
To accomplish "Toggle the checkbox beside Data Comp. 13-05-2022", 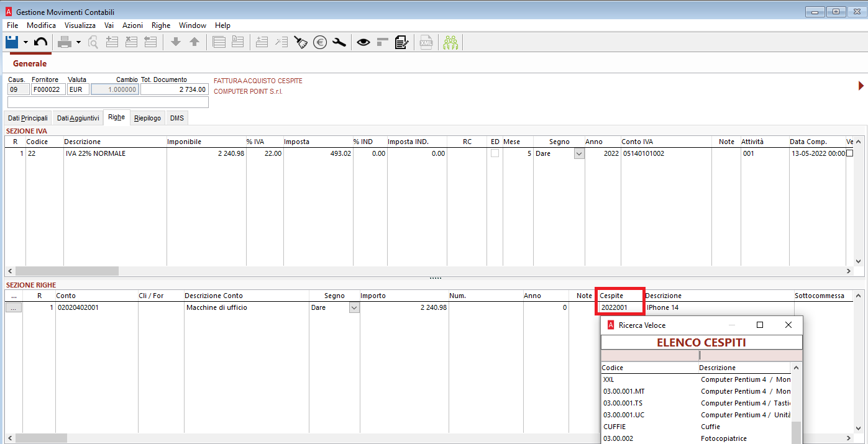I will tap(850, 153).
